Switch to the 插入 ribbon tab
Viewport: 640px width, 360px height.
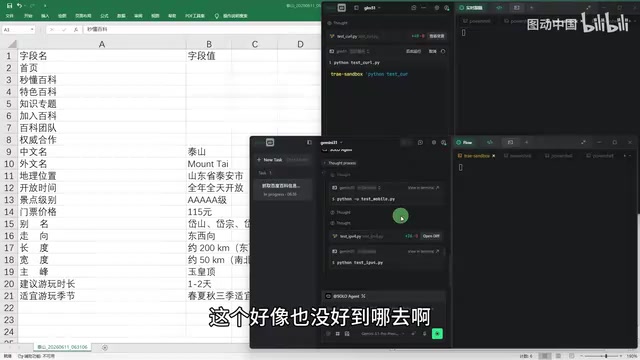pos(45,16)
